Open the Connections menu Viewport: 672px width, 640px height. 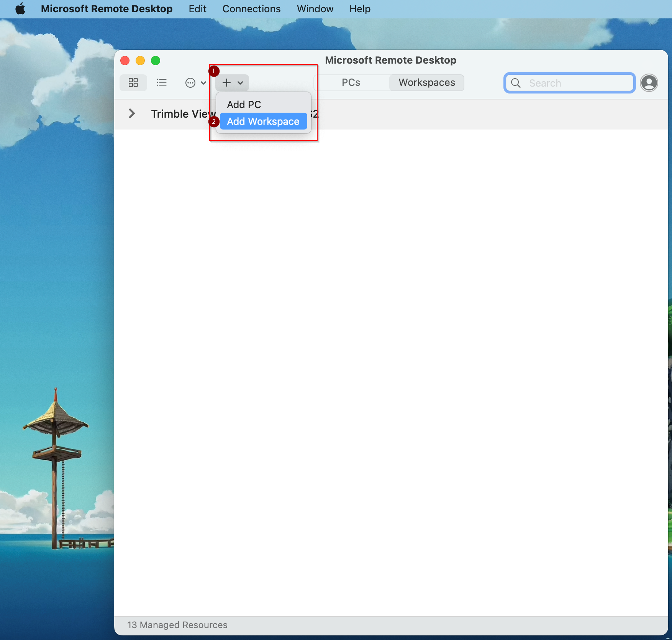251,9
